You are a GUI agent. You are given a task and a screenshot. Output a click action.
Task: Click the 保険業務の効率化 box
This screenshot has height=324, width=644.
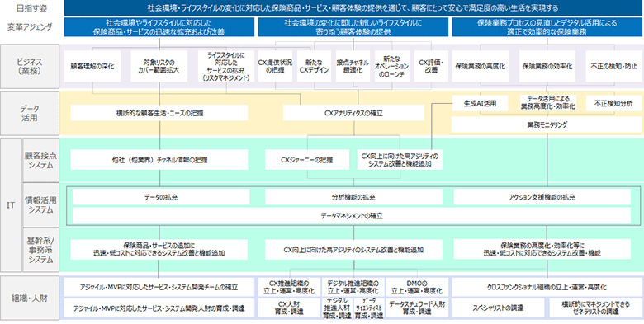coord(547,66)
